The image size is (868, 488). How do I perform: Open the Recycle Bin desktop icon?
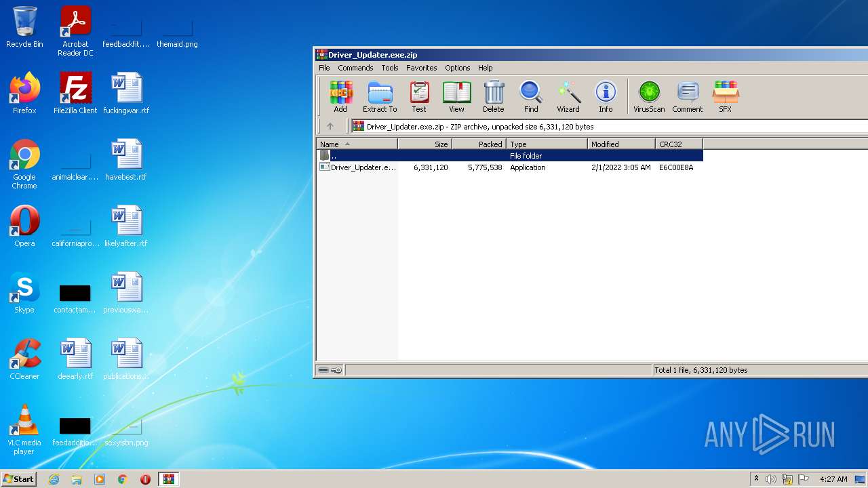[x=24, y=27]
